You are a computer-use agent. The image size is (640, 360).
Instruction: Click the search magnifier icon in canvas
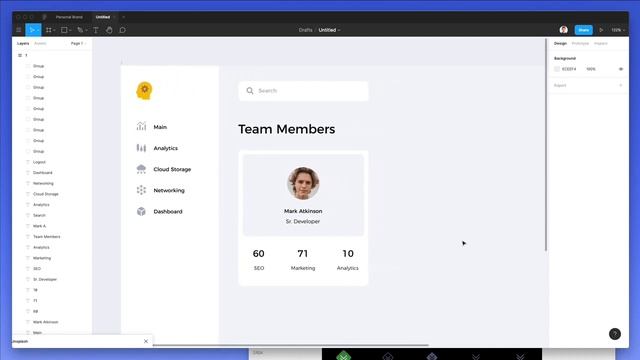pyautogui.click(x=250, y=91)
